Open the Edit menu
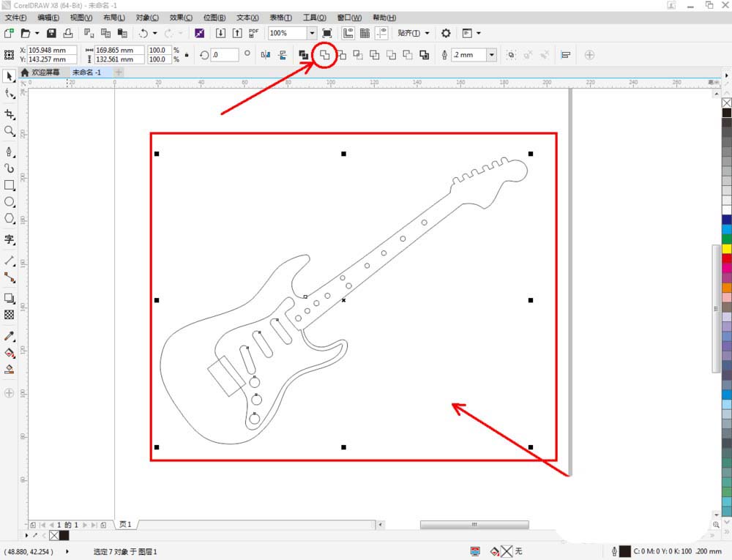The height and width of the screenshot is (560, 732). click(x=48, y=18)
